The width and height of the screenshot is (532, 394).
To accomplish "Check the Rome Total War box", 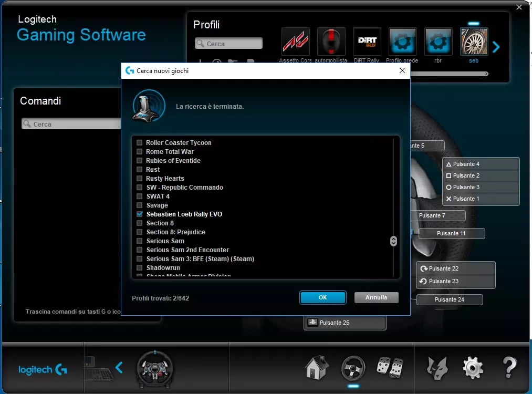I will click(x=140, y=151).
